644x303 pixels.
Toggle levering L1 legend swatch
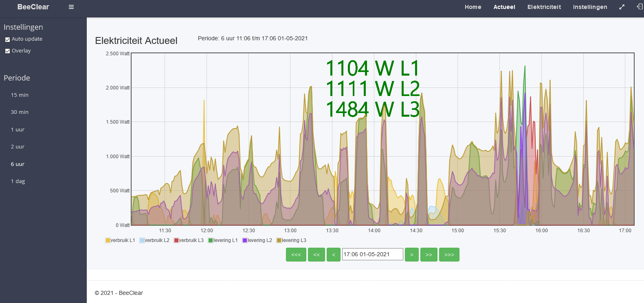click(211, 240)
